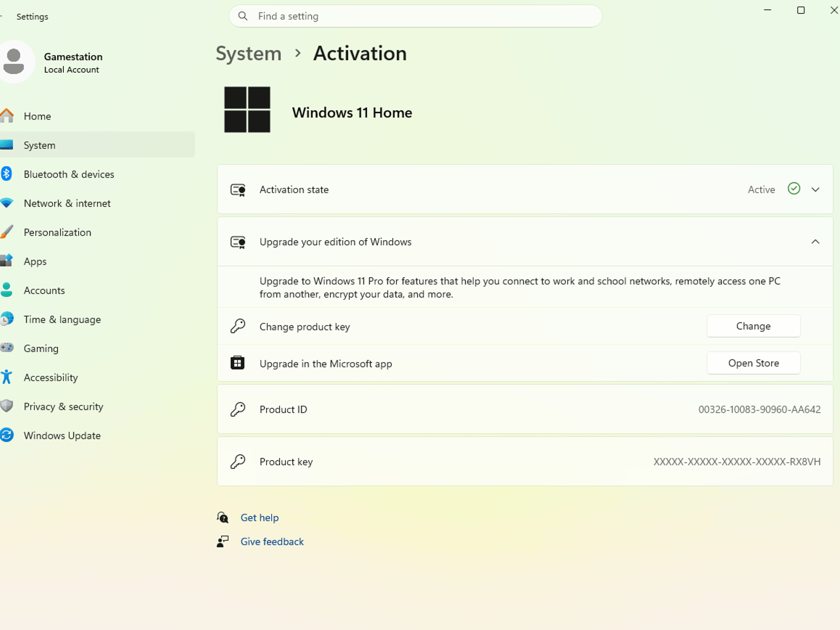Click the Microsoft Store icon

click(x=237, y=363)
